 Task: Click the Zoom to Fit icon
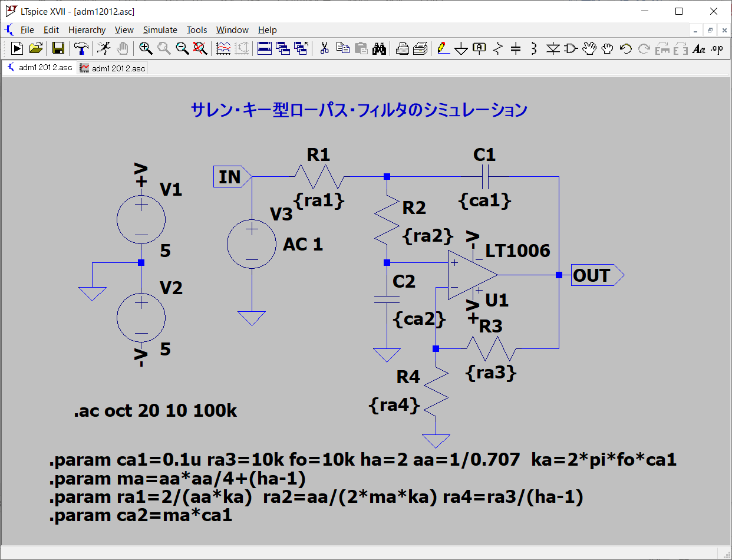(x=200, y=48)
